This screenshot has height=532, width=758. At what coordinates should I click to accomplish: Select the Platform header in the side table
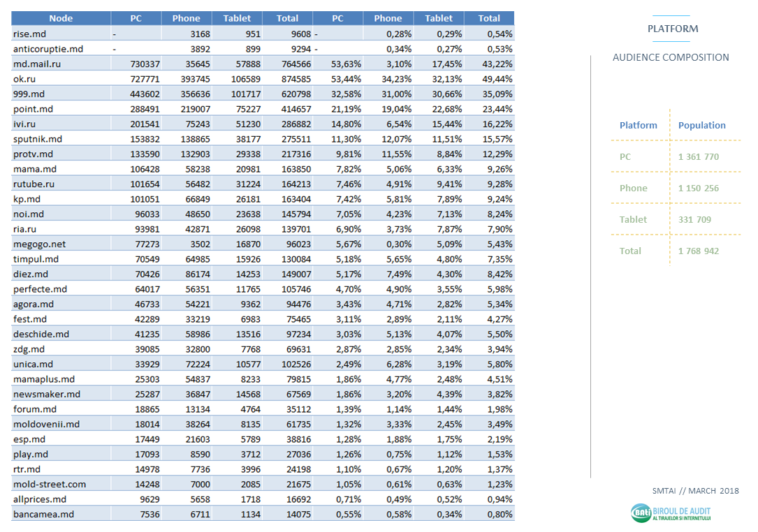point(638,126)
